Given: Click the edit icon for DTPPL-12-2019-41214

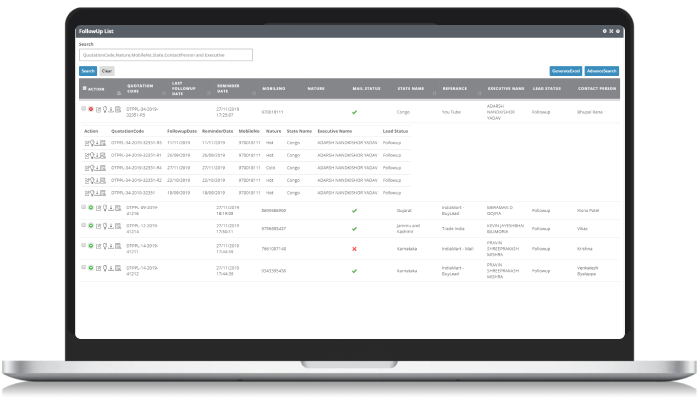Looking at the screenshot, I should 98,226.
